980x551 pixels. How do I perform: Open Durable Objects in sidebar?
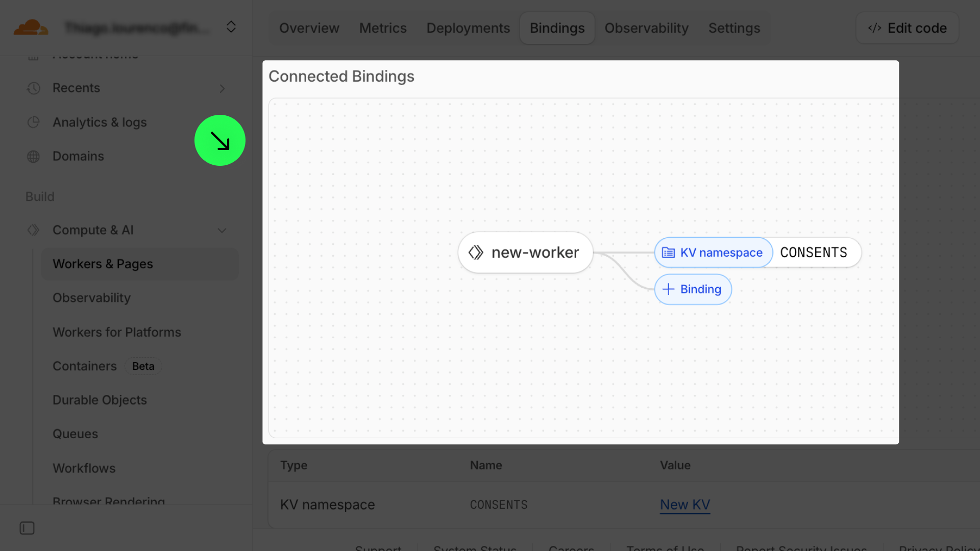(100, 400)
